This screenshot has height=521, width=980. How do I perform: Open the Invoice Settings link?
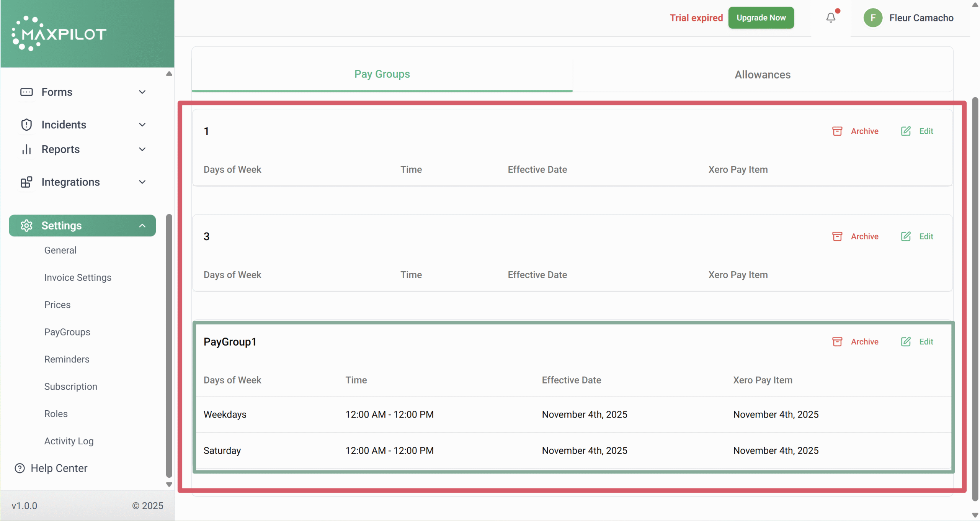click(78, 277)
